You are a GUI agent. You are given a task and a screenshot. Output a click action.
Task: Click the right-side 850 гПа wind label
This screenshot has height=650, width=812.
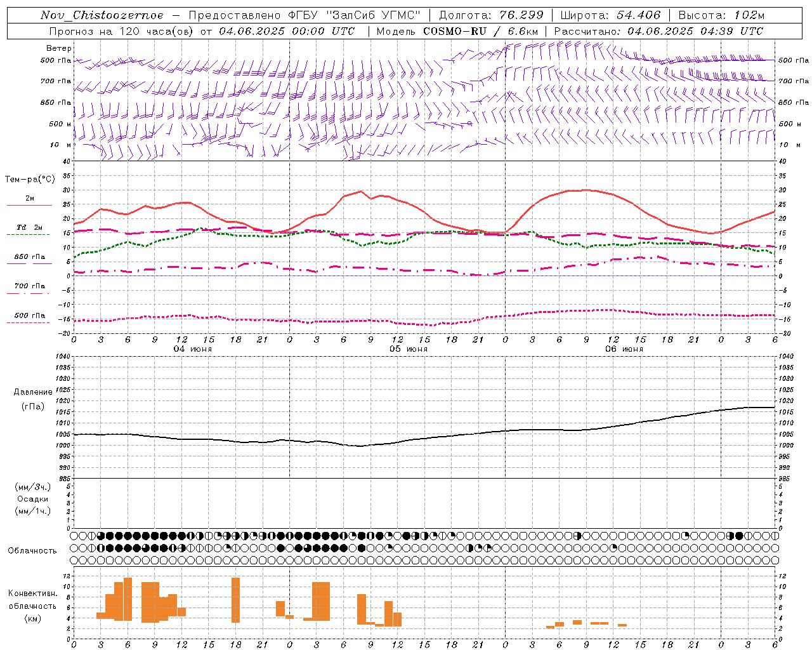[794, 102]
